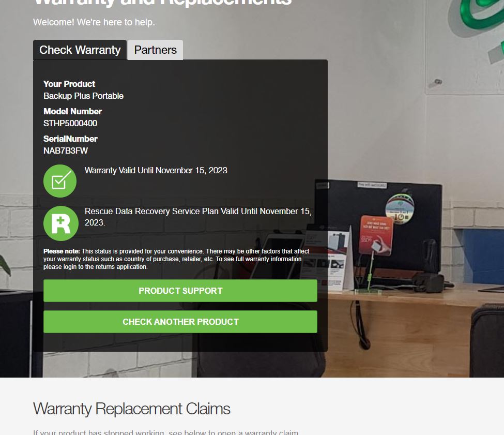Image resolution: width=504 pixels, height=435 pixels.
Task: Click the Backup Plus Portable product name
Action: tap(84, 96)
